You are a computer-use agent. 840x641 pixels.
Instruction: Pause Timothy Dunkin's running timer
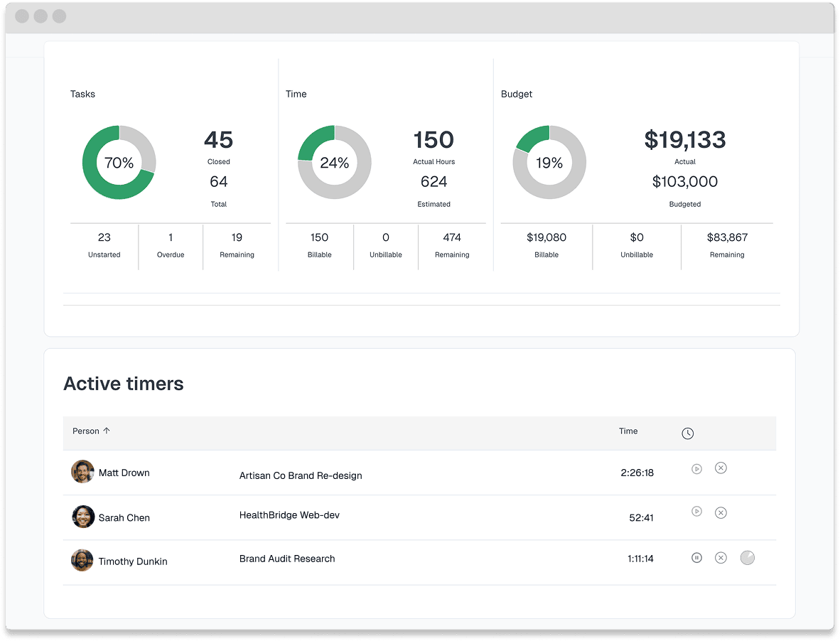696,558
